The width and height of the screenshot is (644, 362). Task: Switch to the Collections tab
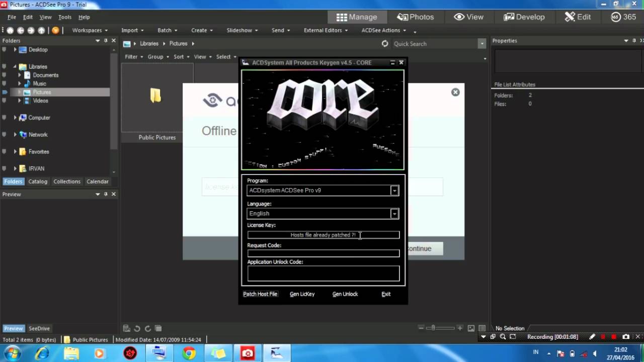click(67, 182)
